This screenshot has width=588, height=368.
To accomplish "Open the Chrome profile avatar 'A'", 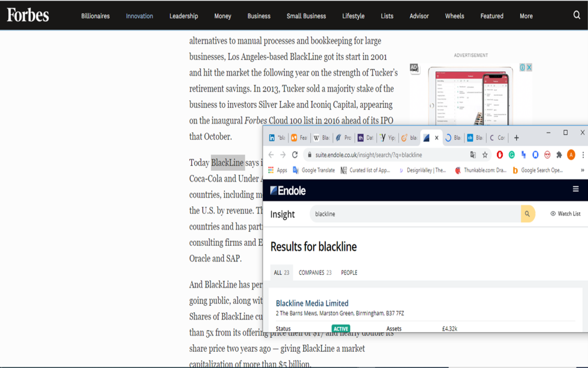I will 571,155.
